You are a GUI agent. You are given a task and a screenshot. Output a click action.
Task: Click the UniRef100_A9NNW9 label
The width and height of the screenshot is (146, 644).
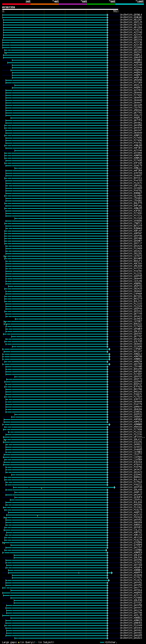(131, 424)
